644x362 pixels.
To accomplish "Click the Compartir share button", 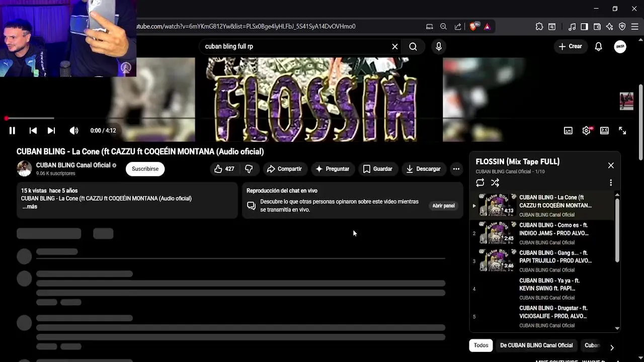I will coord(284,169).
